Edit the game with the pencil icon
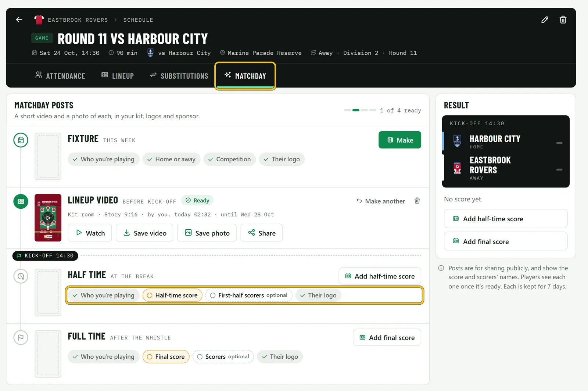The height and width of the screenshot is (391, 588). pos(545,20)
